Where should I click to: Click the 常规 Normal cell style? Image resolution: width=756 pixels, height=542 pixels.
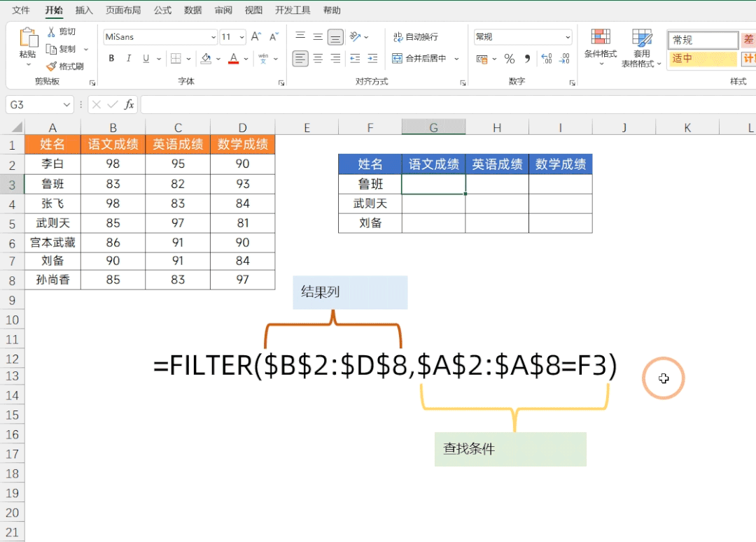[x=703, y=40]
